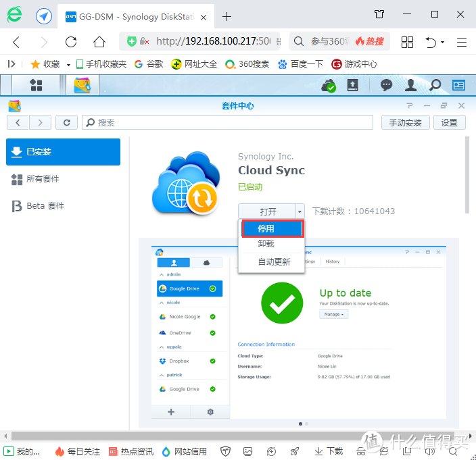Viewport: 476px width, 460px height.
Task: Click 热搜 hot search label
Action: click(x=370, y=41)
